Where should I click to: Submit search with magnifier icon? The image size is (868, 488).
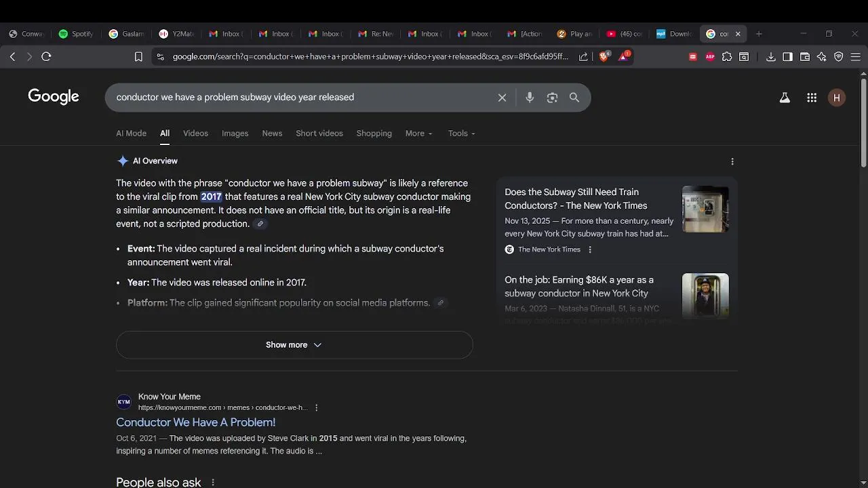[574, 98]
